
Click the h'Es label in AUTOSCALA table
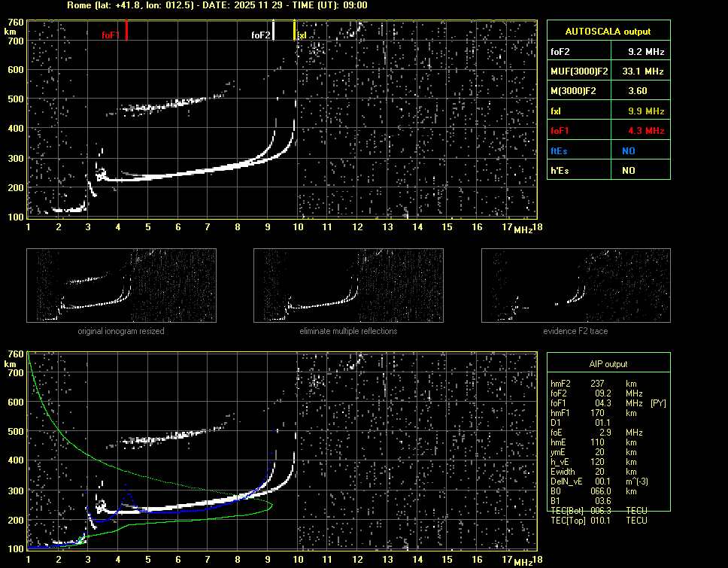point(560,171)
